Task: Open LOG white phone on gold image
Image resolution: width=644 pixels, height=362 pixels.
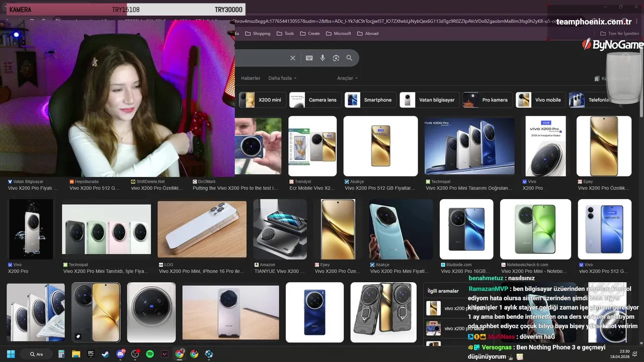Action: coord(202,229)
